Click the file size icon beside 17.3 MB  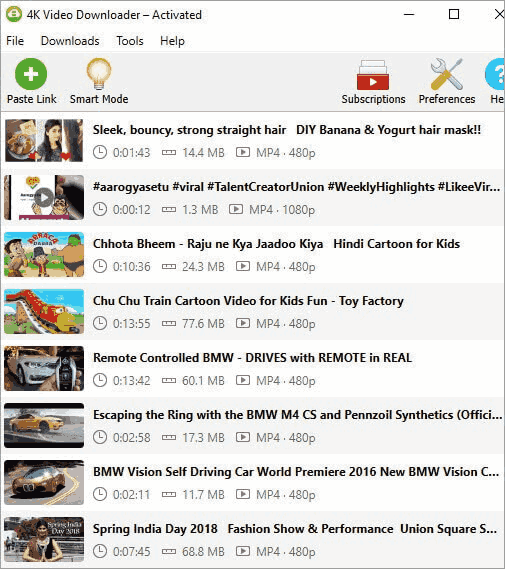(x=169, y=438)
